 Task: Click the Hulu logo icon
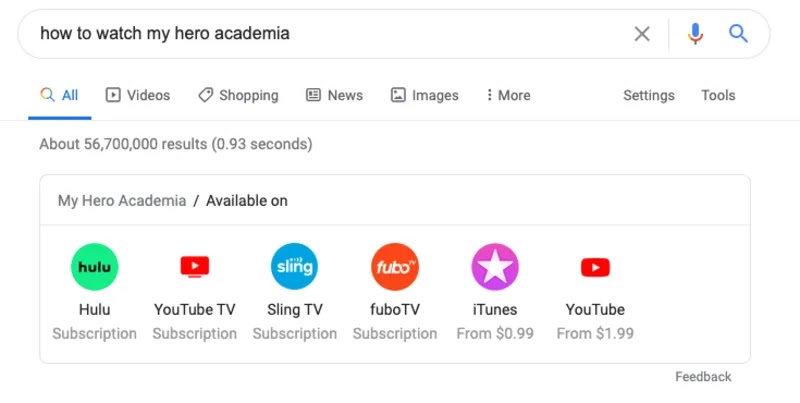(x=95, y=267)
